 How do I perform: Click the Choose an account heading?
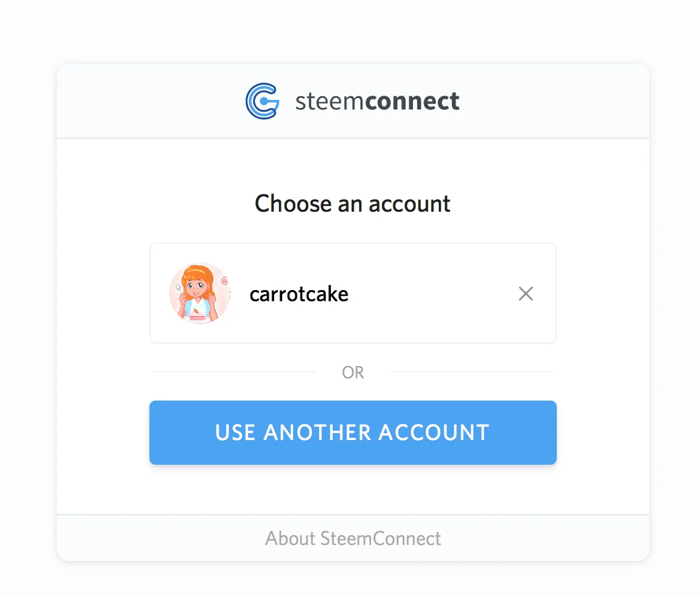(x=352, y=204)
